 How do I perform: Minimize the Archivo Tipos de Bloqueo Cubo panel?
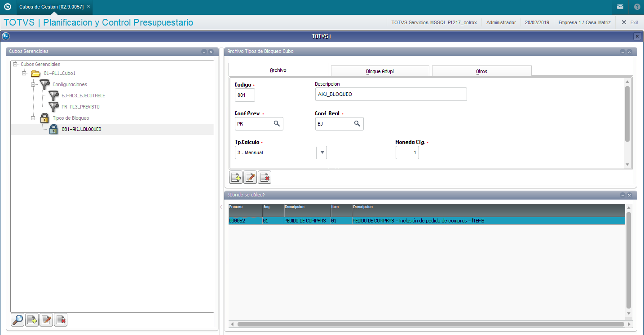[622, 52]
